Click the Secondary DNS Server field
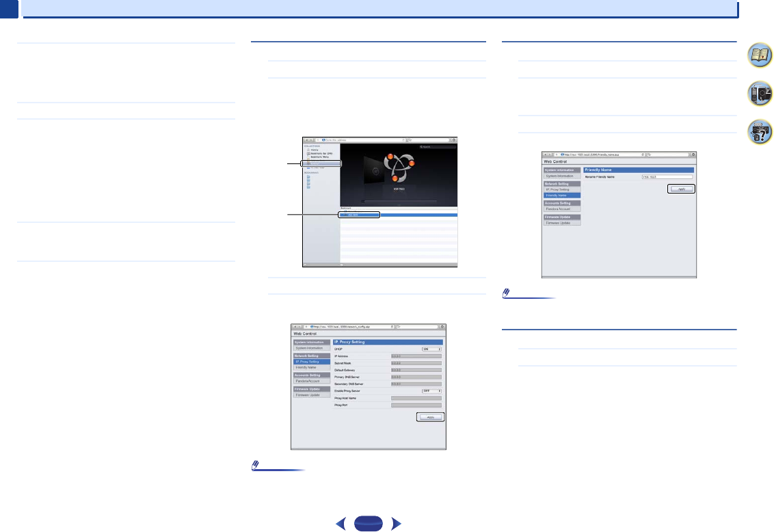This screenshot has height=532, width=774. pos(416,384)
